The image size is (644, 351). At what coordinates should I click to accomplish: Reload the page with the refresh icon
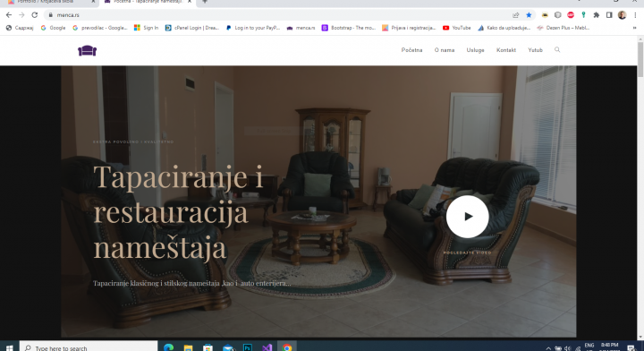tap(35, 15)
